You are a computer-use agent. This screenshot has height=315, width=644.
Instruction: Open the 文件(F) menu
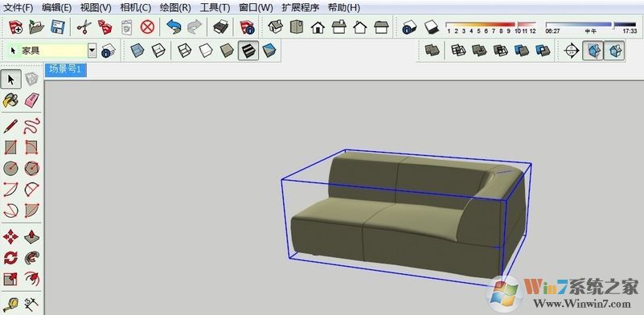[x=18, y=7]
